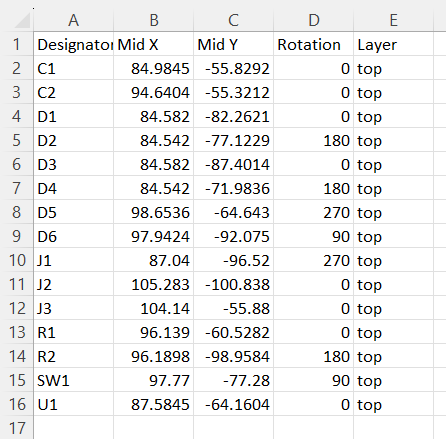446x439 pixels.
Task: Click Mid Y value -55.88
Action: 234,308
